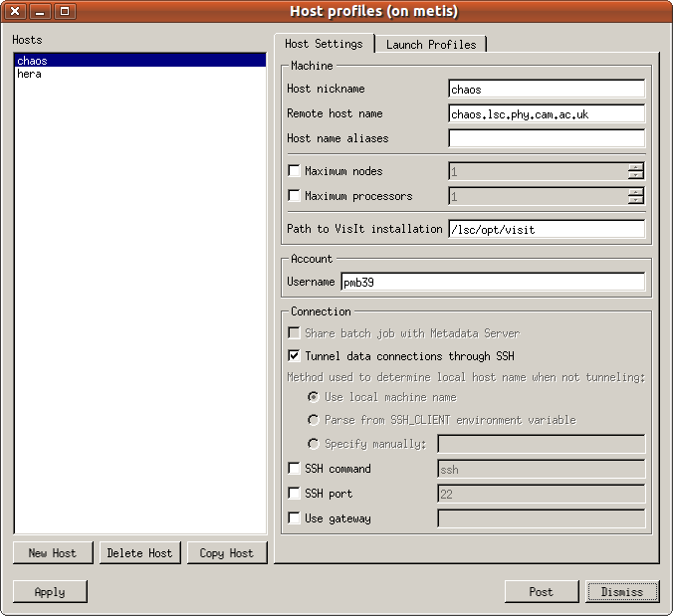This screenshot has height=616, width=673.
Task: Click the Host nickname input field
Action: (x=547, y=90)
